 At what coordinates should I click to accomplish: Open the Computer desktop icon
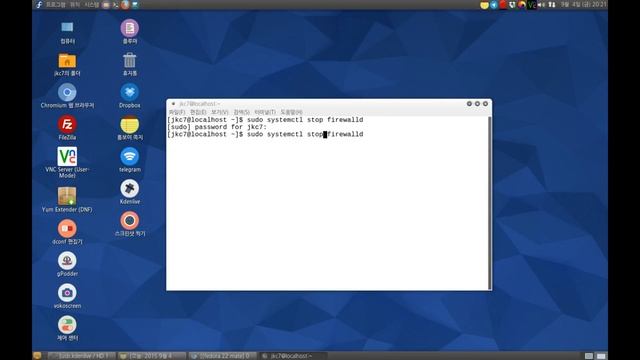click(x=67, y=28)
